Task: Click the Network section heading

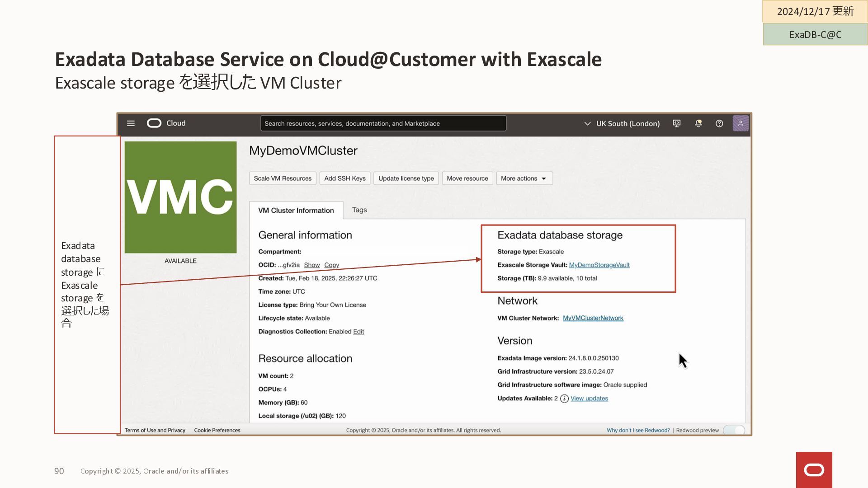Action: (517, 301)
